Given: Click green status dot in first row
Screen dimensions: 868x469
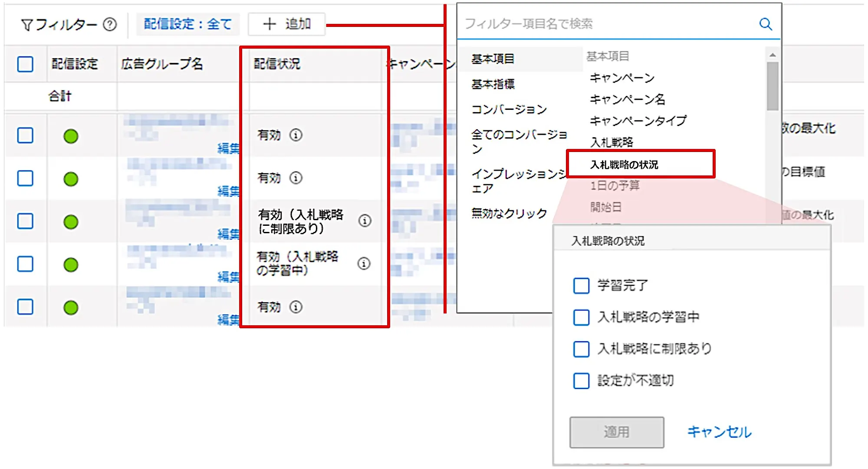Looking at the screenshot, I should (x=71, y=136).
